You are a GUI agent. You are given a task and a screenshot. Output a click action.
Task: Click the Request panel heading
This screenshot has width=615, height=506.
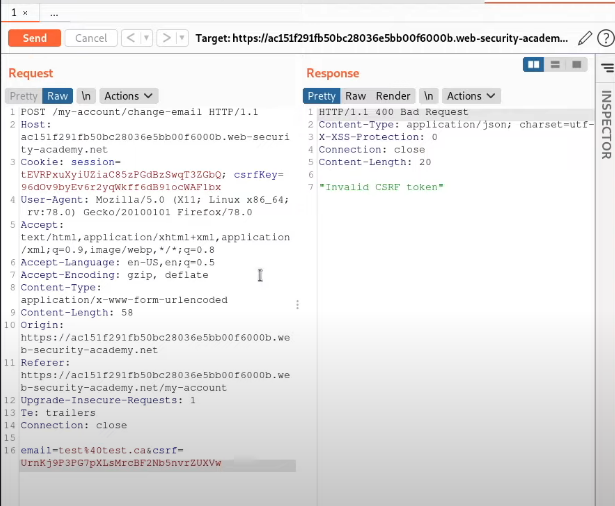(31, 73)
